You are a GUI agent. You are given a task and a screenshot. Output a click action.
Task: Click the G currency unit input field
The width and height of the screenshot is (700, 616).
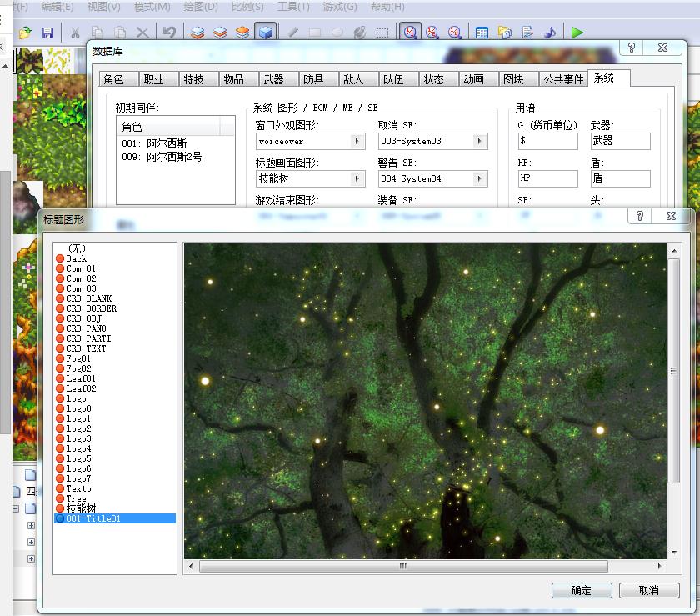(547, 141)
